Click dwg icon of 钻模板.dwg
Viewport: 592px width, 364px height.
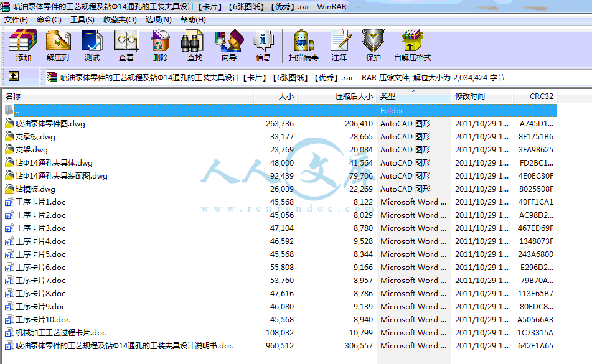(x=9, y=189)
